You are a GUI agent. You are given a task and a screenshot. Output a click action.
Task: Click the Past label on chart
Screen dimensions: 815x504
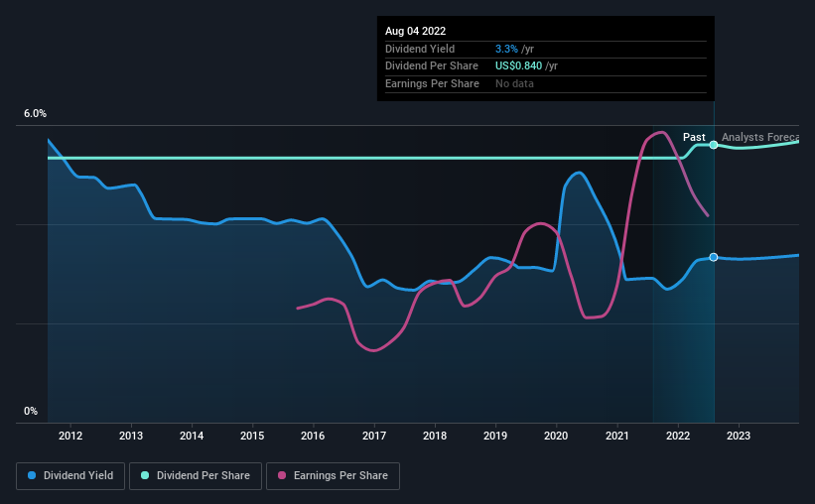(694, 137)
